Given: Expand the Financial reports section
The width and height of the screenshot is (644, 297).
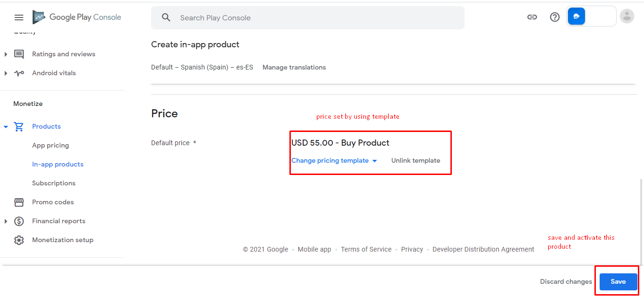Looking at the screenshot, I should click(x=6, y=221).
